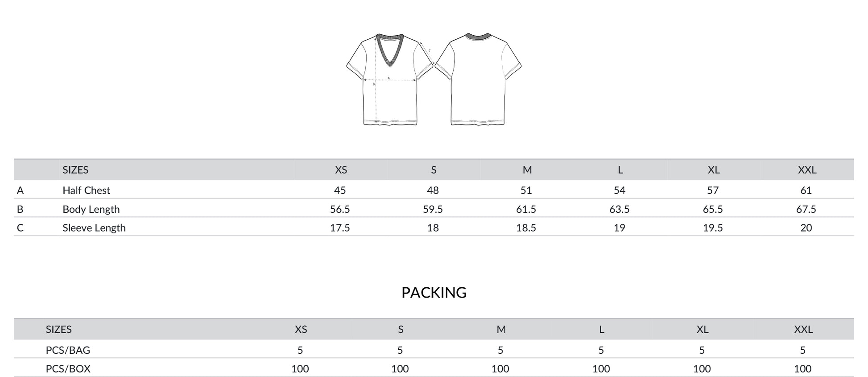
Task: Select PCS/BOX value 100 for size XXL
Action: pyautogui.click(x=802, y=369)
